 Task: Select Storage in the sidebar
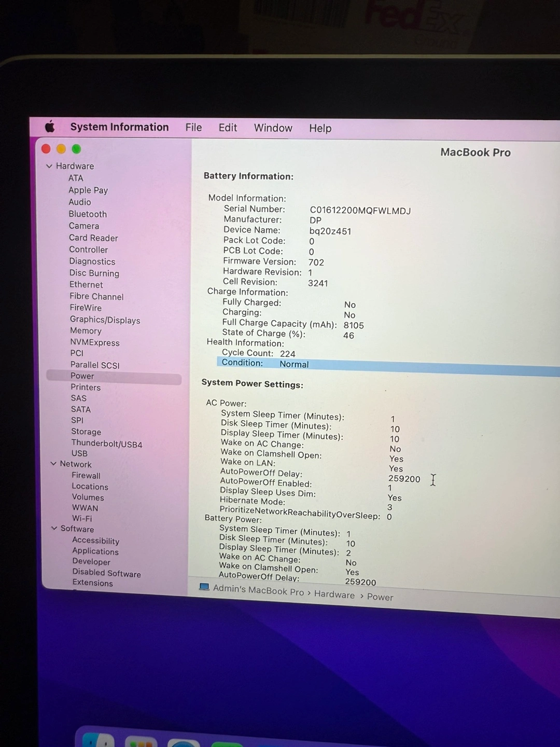pos(86,432)
